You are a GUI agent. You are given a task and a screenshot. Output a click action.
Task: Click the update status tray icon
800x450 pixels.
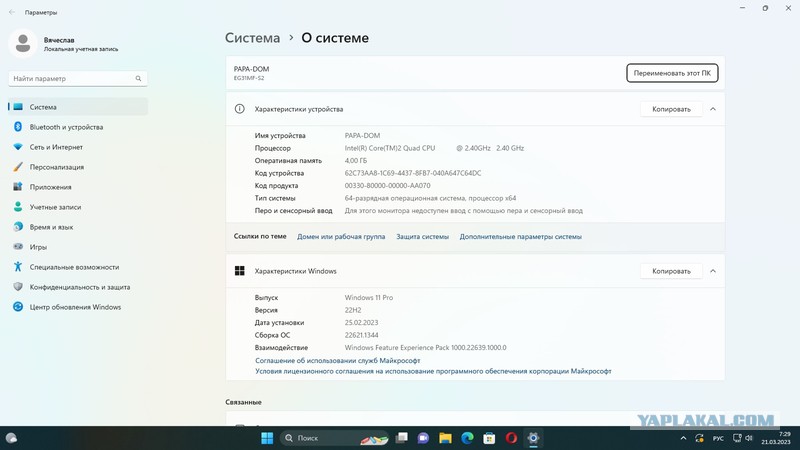coord(699,438)
